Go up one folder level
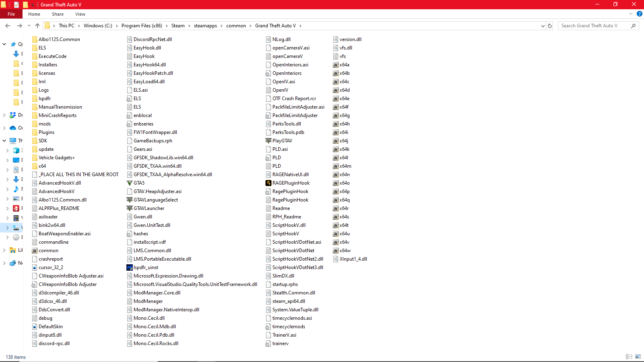The height and width of the screenshot is (362, 644). (37, 26)
